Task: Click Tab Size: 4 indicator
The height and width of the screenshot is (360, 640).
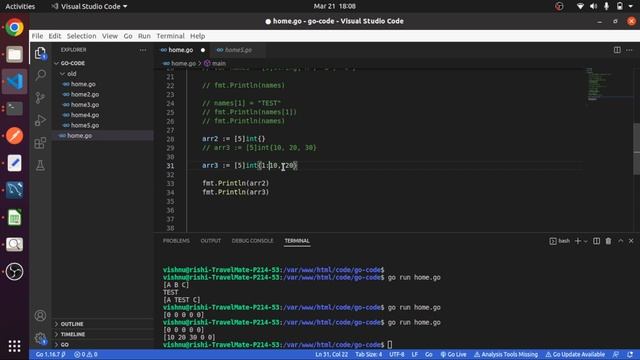Action: pos(369,354)
